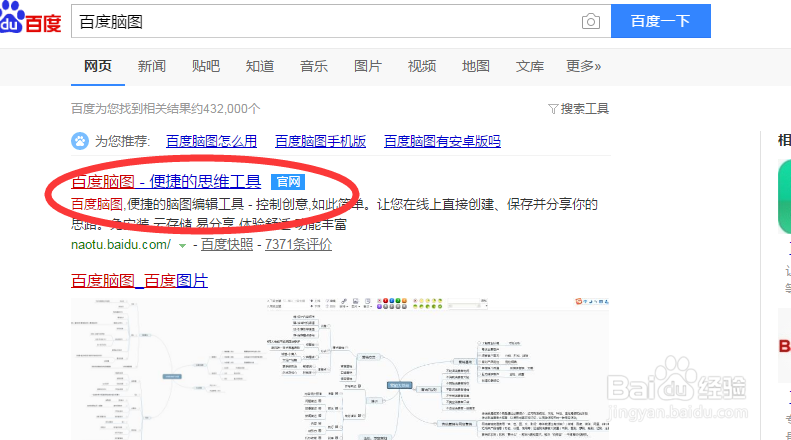
Task: Click the Baidu logo
Action: click(x=30, y=18)
